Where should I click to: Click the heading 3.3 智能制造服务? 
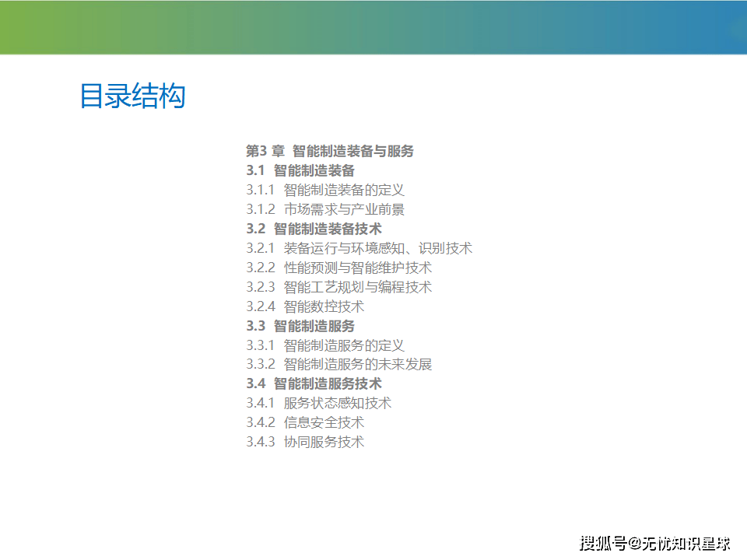pyautogui.click(x=300, y=326)
